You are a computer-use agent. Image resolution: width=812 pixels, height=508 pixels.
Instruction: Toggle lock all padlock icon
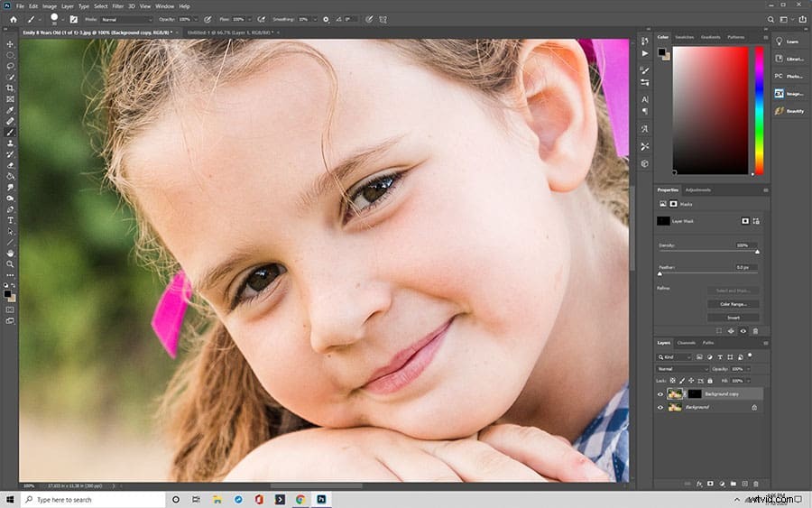click(710, 381)
